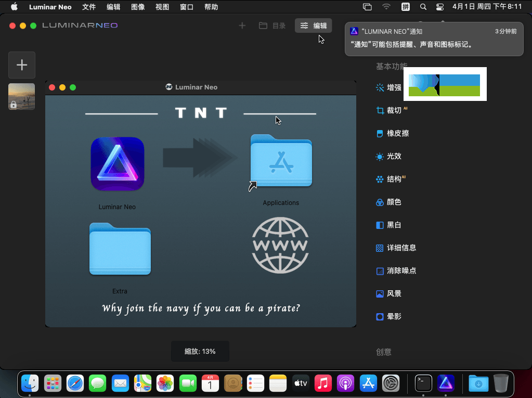Open Calendar from the Dock
Viewport: 532px width, 398px height.
[x=211, y=383]
